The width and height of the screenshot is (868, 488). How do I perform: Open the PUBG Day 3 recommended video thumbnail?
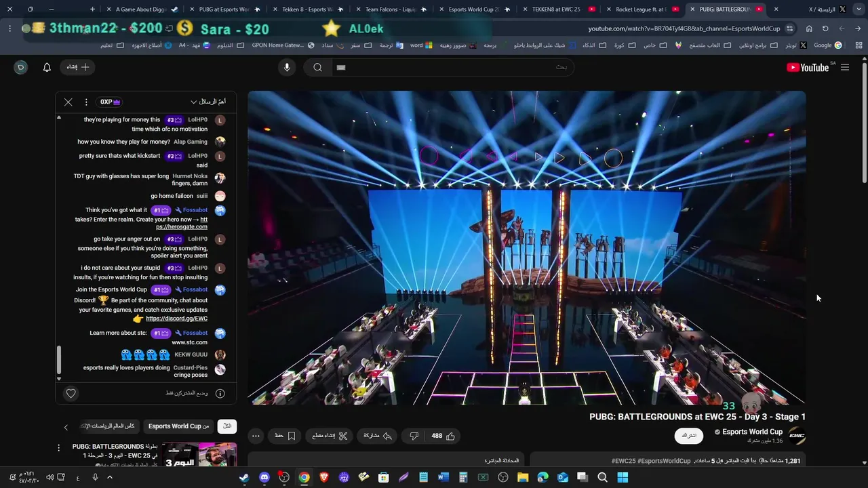coord(198,455)
